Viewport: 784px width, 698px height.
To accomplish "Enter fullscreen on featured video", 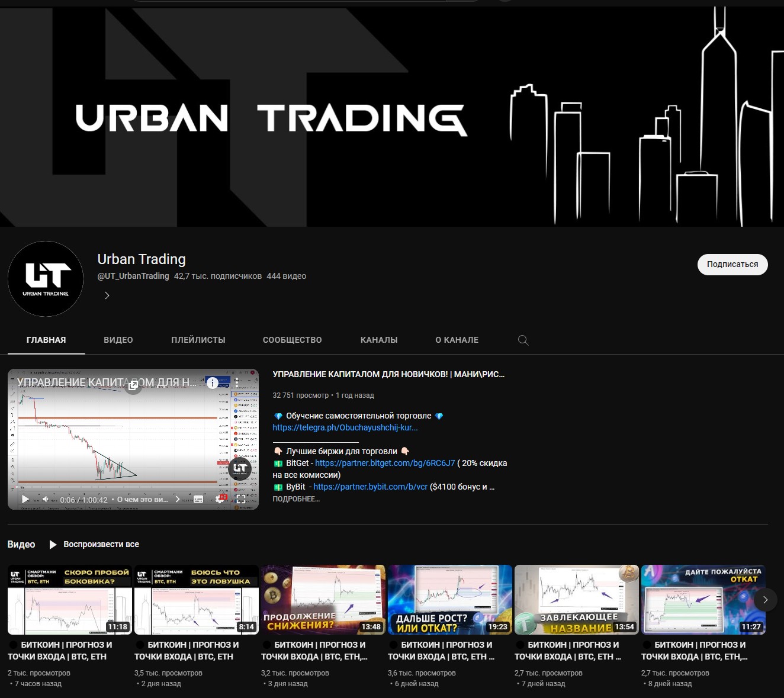I will (242, 499).
